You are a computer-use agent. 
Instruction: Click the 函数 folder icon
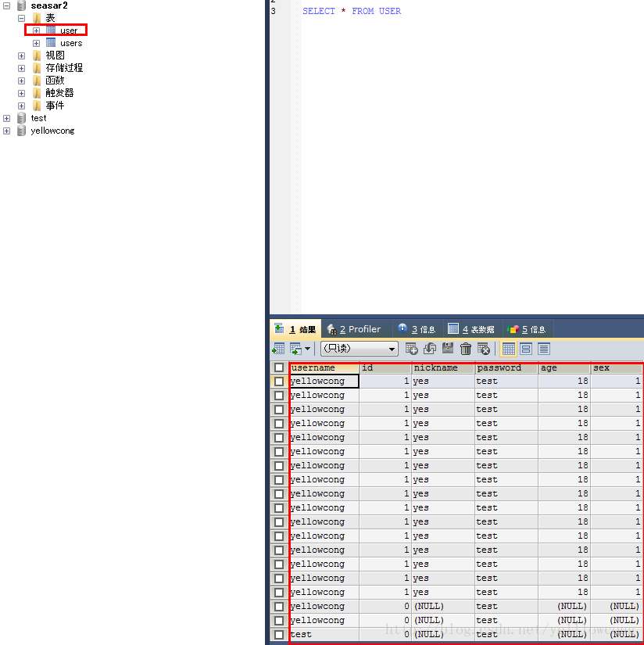point(37,81)
